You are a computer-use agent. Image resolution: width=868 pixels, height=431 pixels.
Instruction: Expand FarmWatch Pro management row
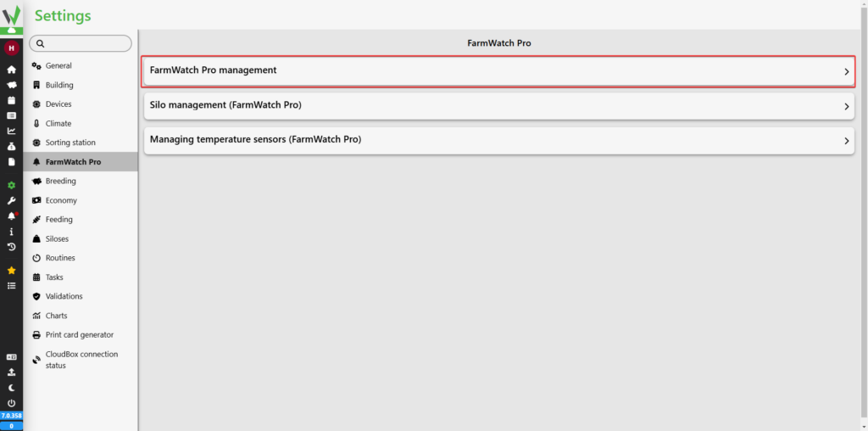click(498, 71)
